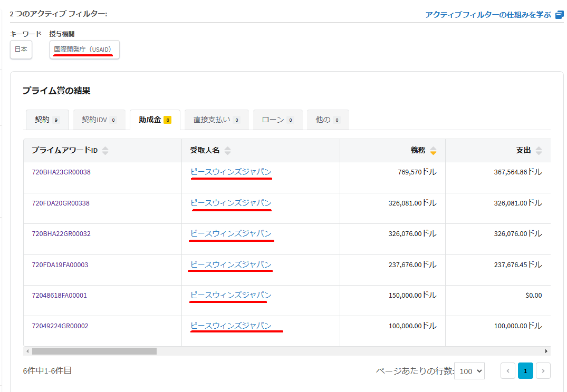Image resolution: width=567 pixels, height=392 pixels.
Task: Click left arrow of horizontal scrollbar
Action: [x=27, y=351]
